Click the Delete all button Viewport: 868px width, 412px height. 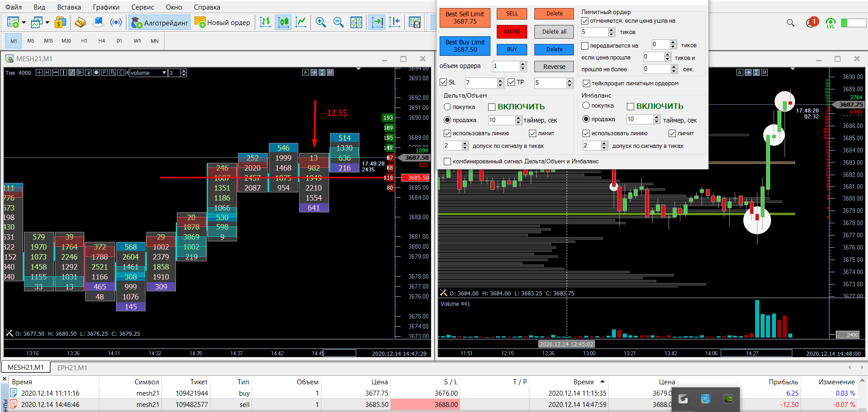pyautogui.click(x=554, y=31)
